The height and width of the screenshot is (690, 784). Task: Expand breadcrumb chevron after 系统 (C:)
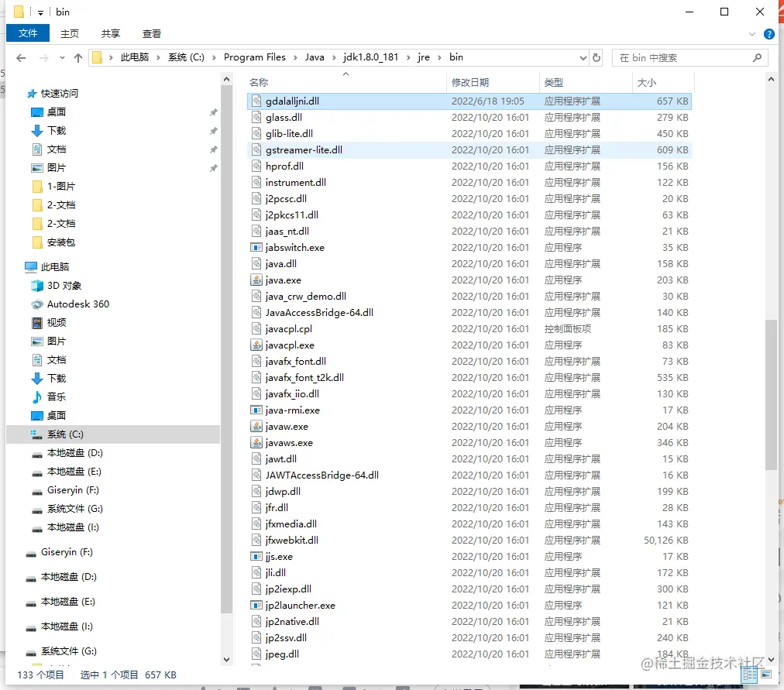[214, 57]
